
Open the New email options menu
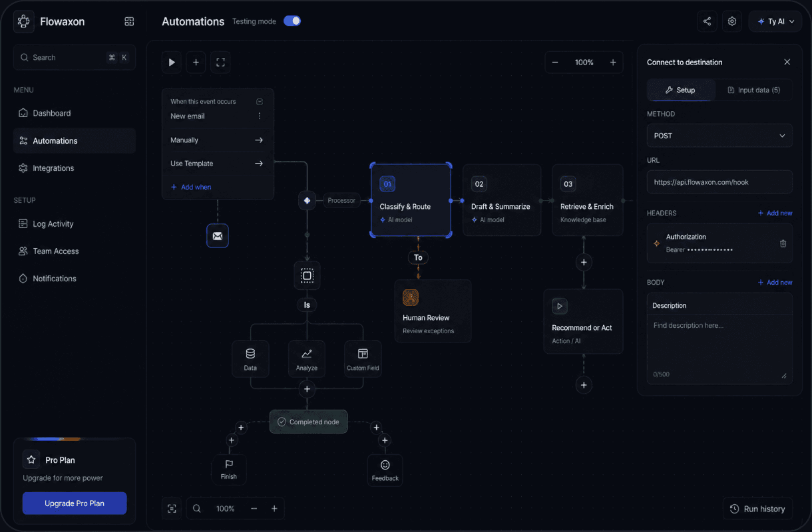(x=260, y=116)
